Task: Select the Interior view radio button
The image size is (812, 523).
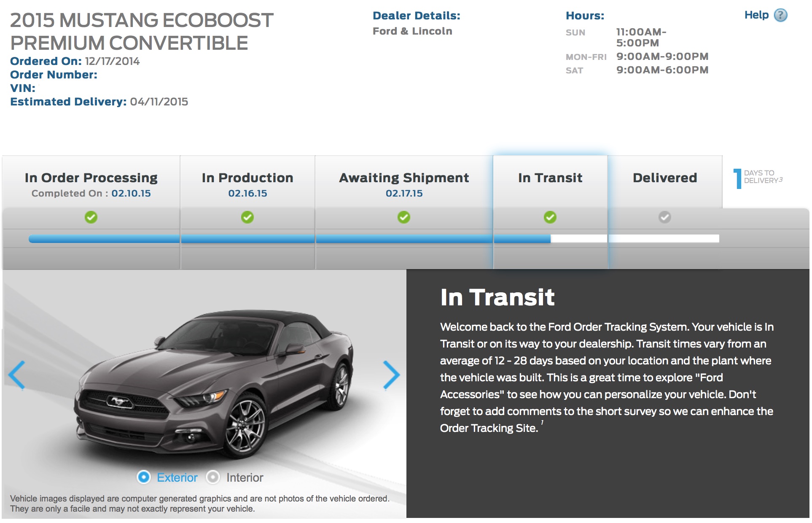Action: (213, 477)
